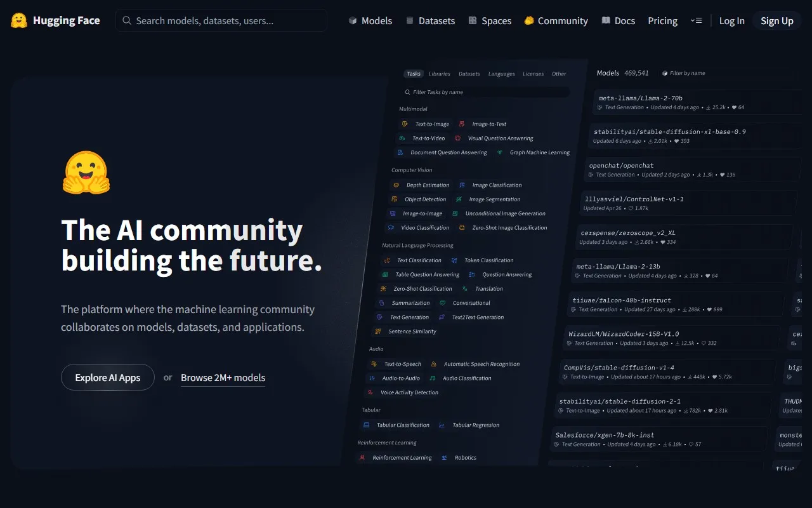Switch to the Libraries filter tab

click(x=439, y=74)
